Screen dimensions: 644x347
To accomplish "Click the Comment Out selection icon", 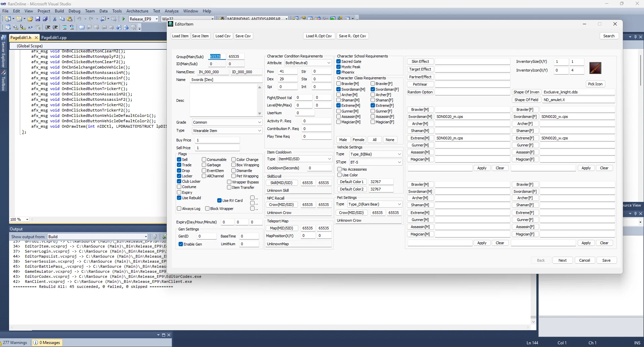I will (64, 28).
